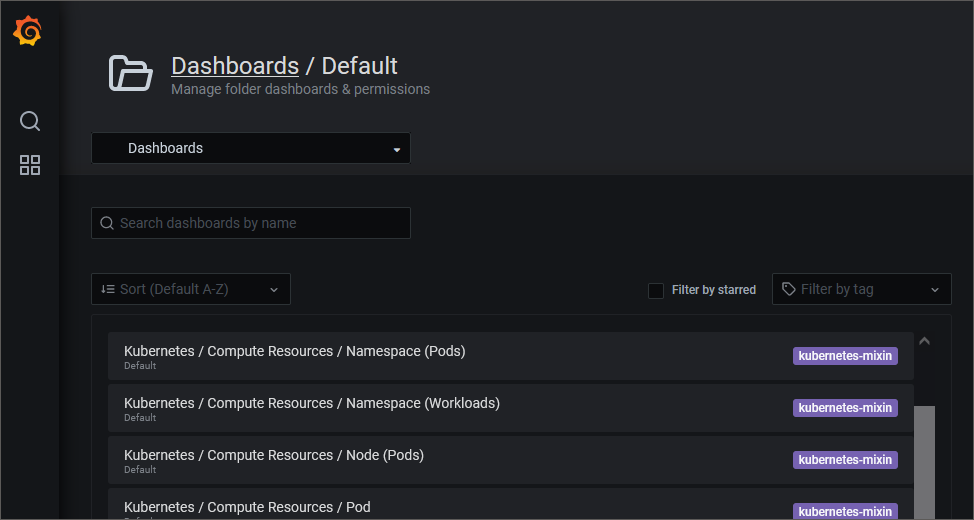Open the search magnifier in sidebar
Image resolution: width=974 pixels, height=520 pixels.
click(x=30, y=121)
